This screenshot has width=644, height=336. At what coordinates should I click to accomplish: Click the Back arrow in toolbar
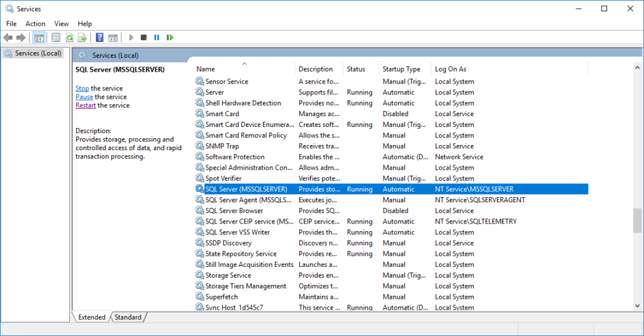tap(8, 38)
